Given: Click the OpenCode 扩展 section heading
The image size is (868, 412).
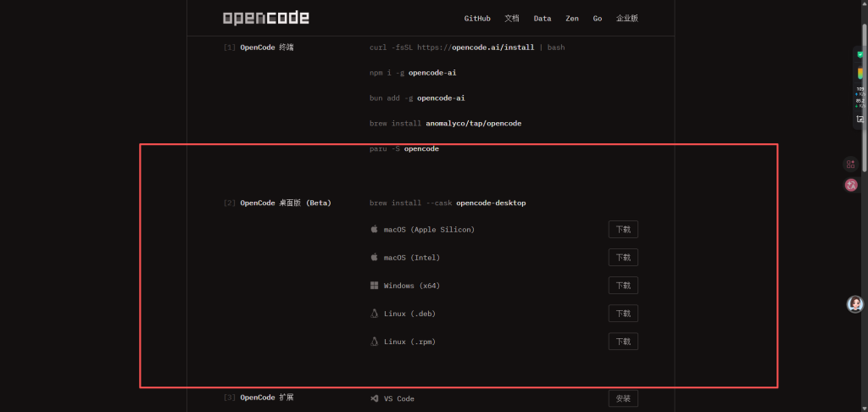Looking at the screenshot, I should tap(267, 398).
